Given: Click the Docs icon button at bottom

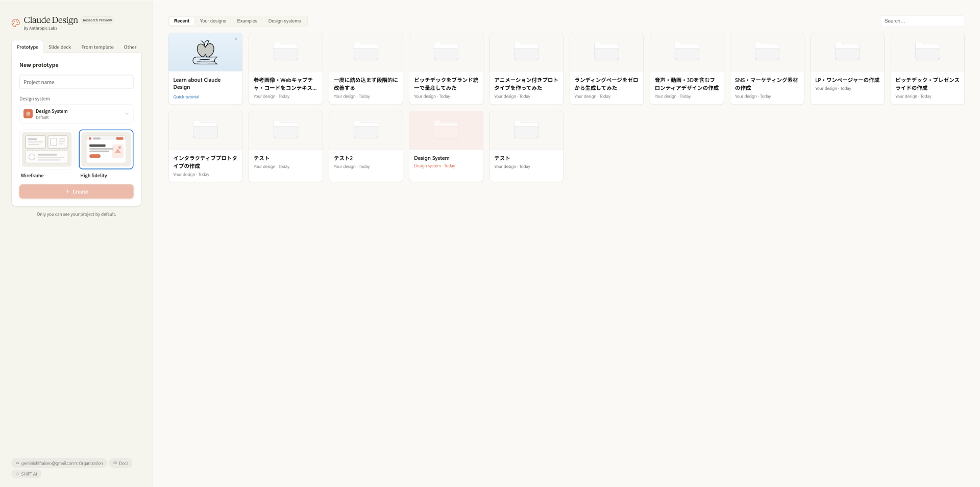Looking at the screenshot, I should (x=120, y=463).
